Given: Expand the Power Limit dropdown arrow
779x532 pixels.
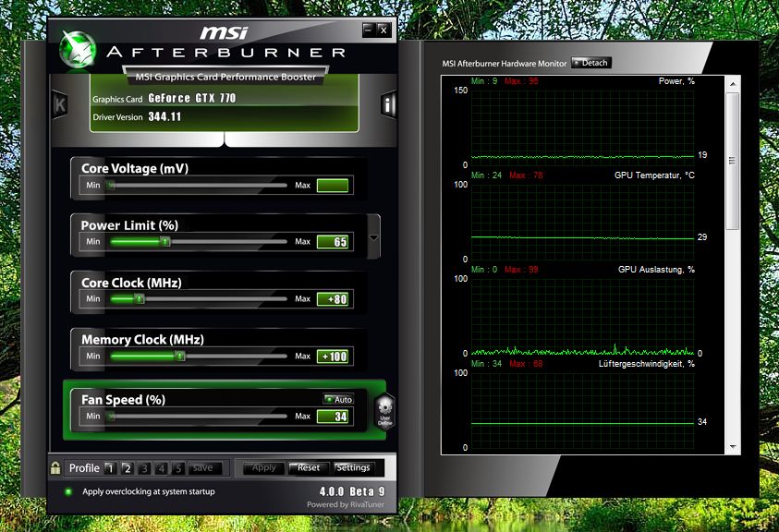Looking at the screenshot, I should point(373,238).
